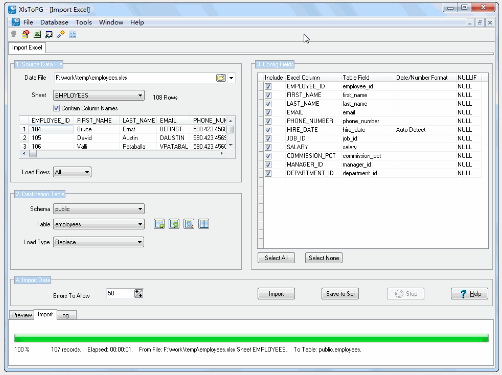Click the gray pin icon in the toolbar
Viewport: 502px width, 375px height.
click(x=14, y=34)
